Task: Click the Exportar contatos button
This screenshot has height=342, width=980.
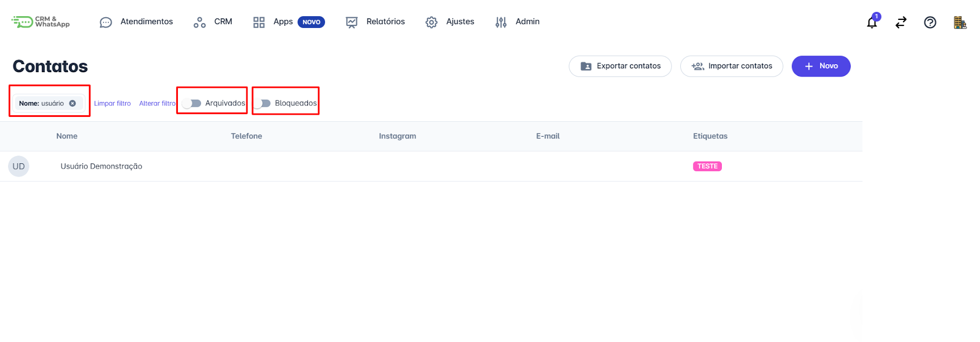Action: (x=620, y=66)
